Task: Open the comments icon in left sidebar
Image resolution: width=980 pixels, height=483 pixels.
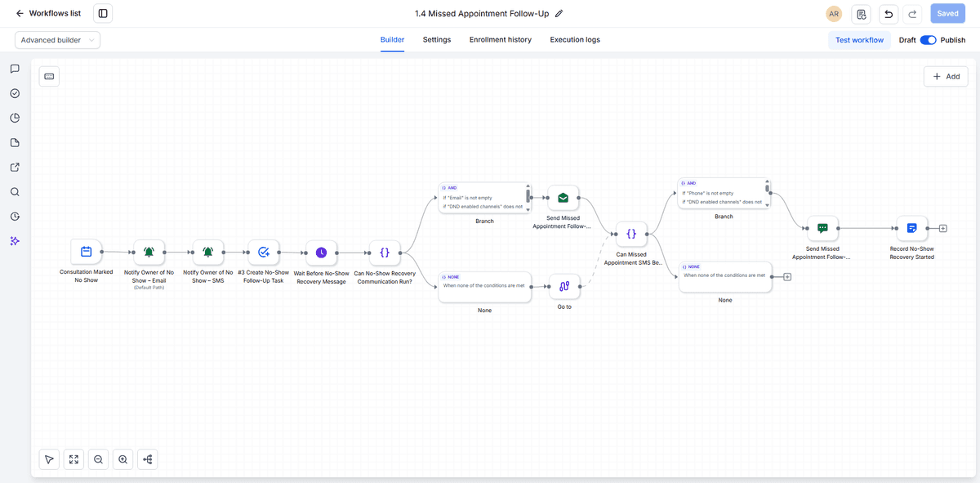Action: 15,69
